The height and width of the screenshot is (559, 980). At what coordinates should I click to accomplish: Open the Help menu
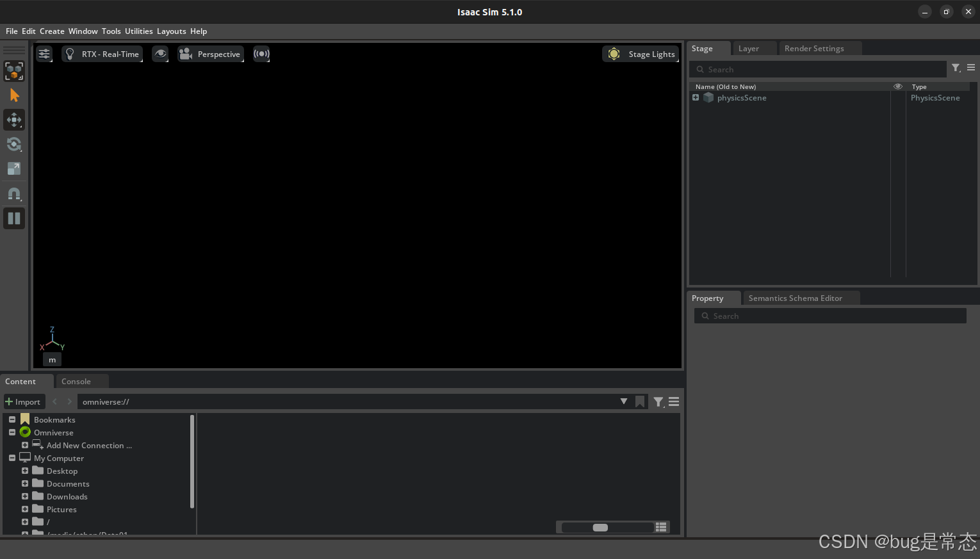(x=199, y=31)
